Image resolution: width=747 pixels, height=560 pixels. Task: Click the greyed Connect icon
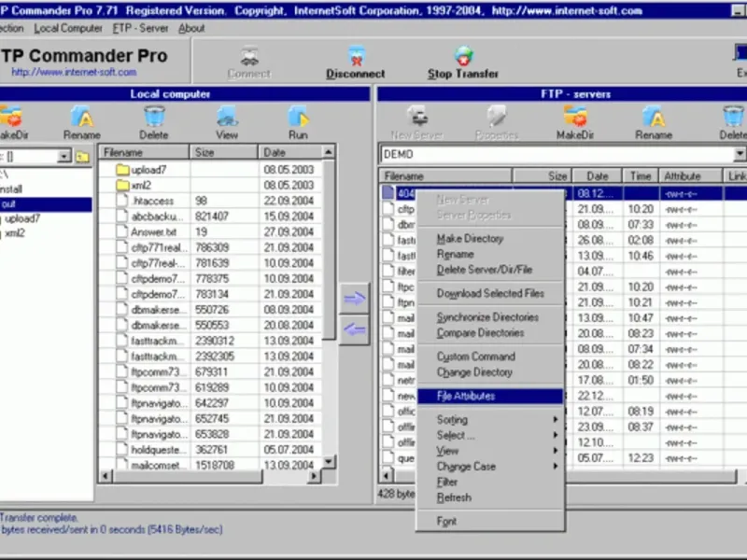click(x=249, y=56)
